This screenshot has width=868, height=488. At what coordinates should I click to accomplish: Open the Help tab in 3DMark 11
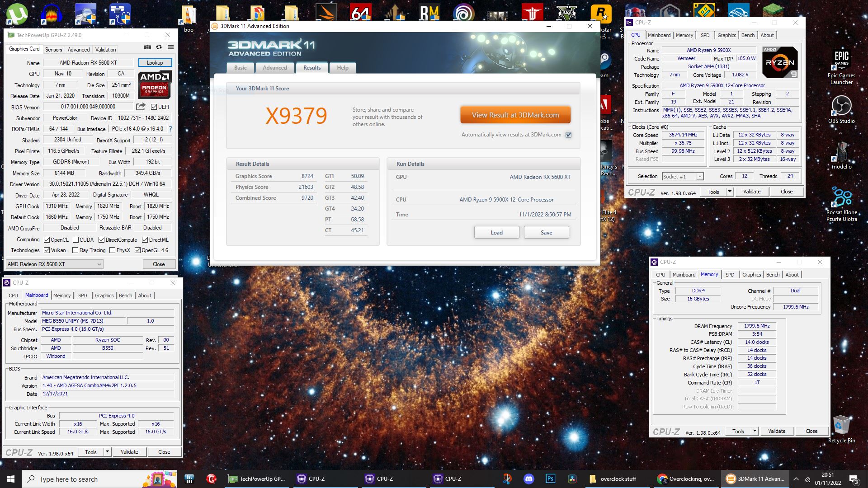(343, 68)
